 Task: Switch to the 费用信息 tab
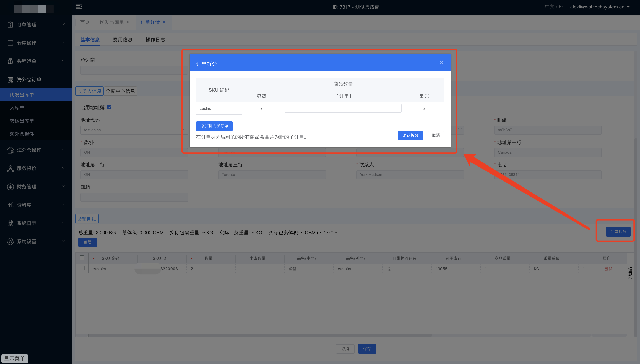tap(123, 40)
